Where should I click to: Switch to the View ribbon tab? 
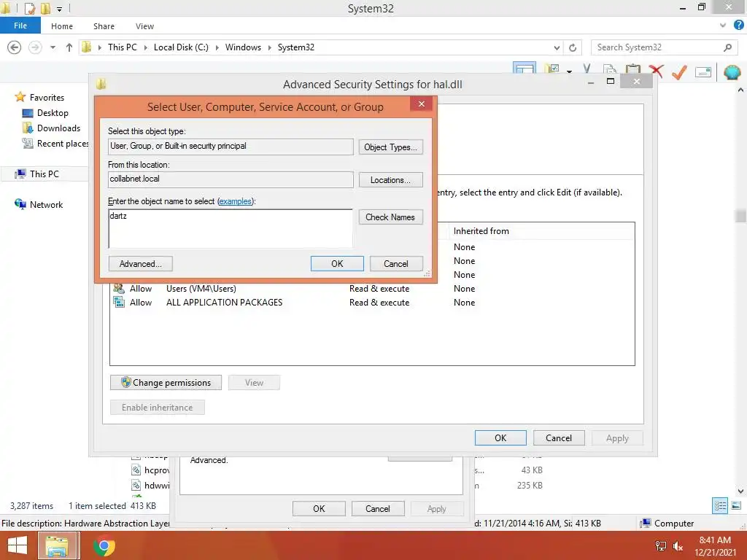pyautogui.click(x=144, y=26)
